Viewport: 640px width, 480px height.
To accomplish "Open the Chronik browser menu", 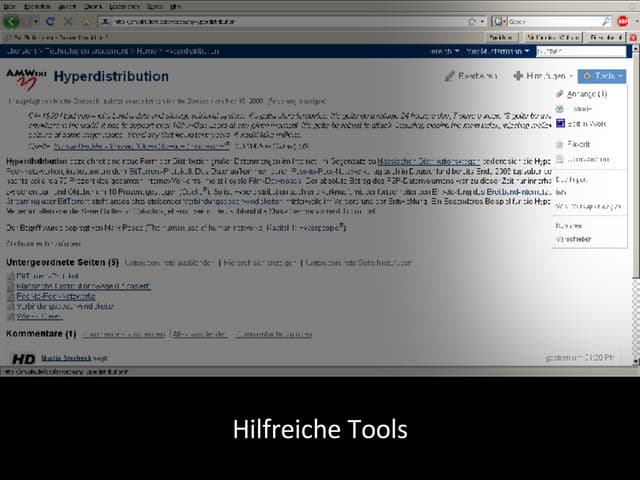I will click(x=93, y=6).
